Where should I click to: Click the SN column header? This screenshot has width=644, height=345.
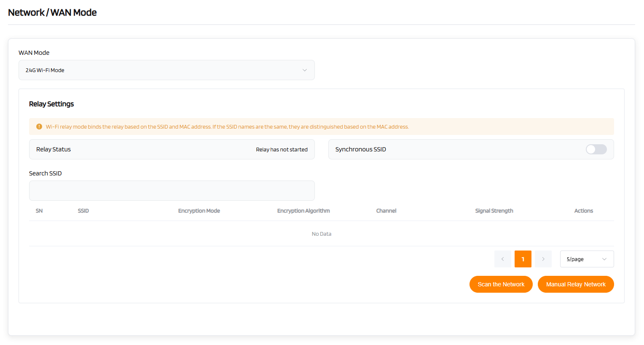coord(39,211)
